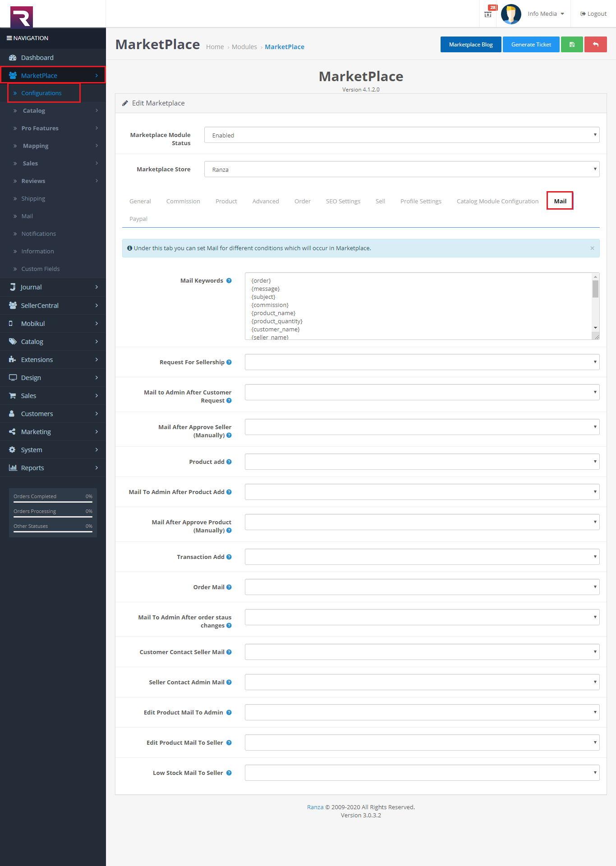Click the hamburger NAVIGATION icon

(9, 38)
